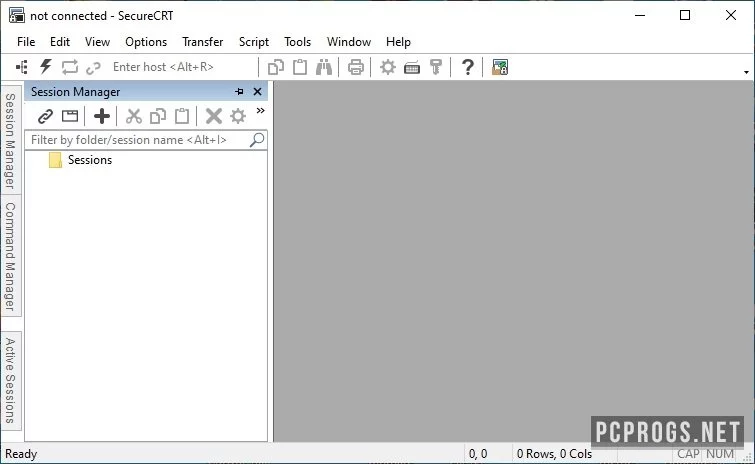Open the Help menu

point(398,42)
